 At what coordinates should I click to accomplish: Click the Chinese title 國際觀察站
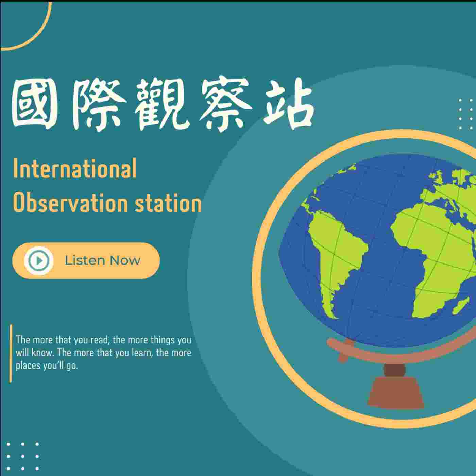tap(162, 104)
